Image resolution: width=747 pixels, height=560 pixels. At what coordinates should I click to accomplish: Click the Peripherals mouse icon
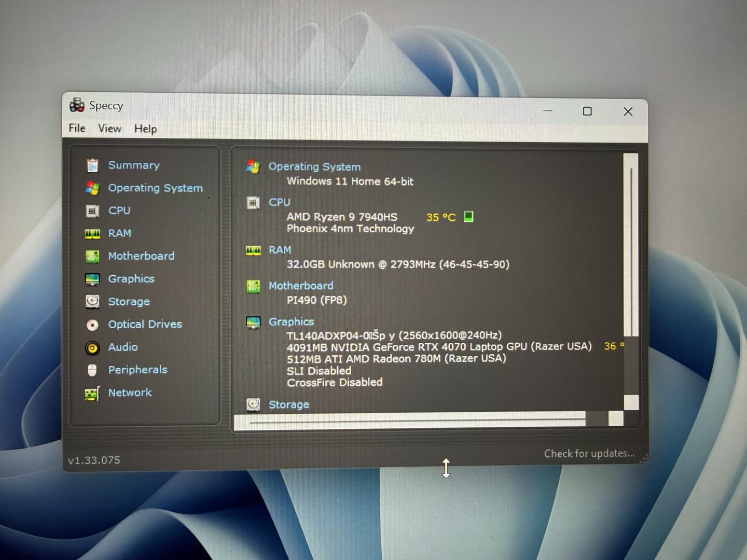tap(92, 370)
